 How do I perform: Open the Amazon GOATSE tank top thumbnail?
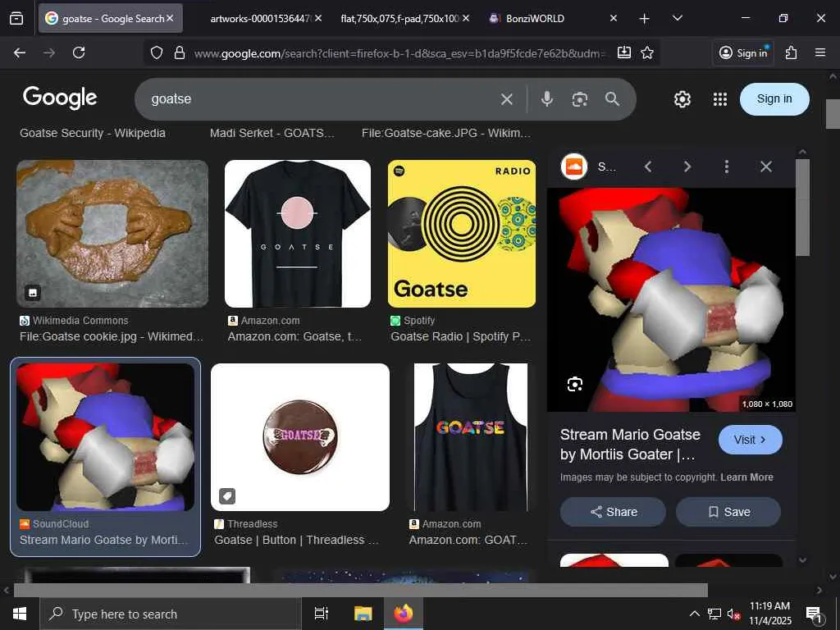pos(470,437)
